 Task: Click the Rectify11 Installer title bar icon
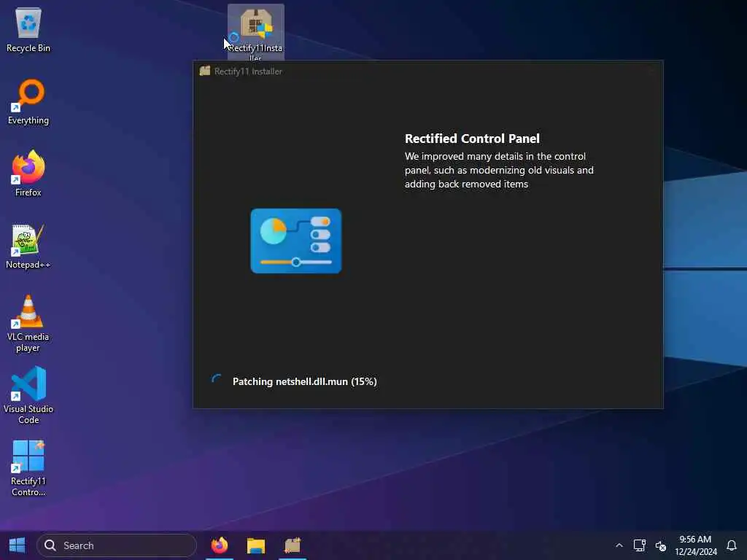(205, 71)
